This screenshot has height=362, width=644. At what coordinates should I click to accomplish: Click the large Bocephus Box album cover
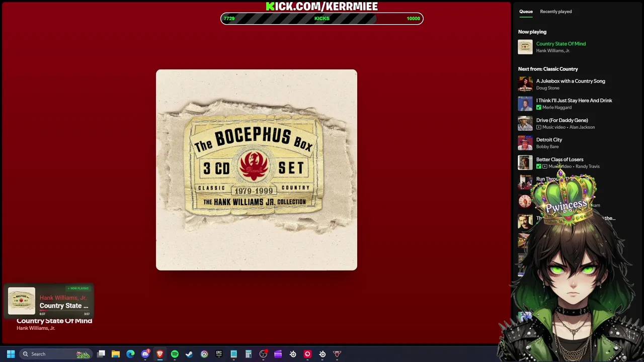coord(257,170)
